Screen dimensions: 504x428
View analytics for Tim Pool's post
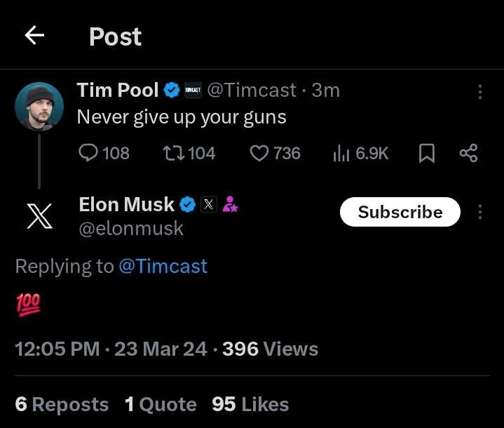[341, 153]
